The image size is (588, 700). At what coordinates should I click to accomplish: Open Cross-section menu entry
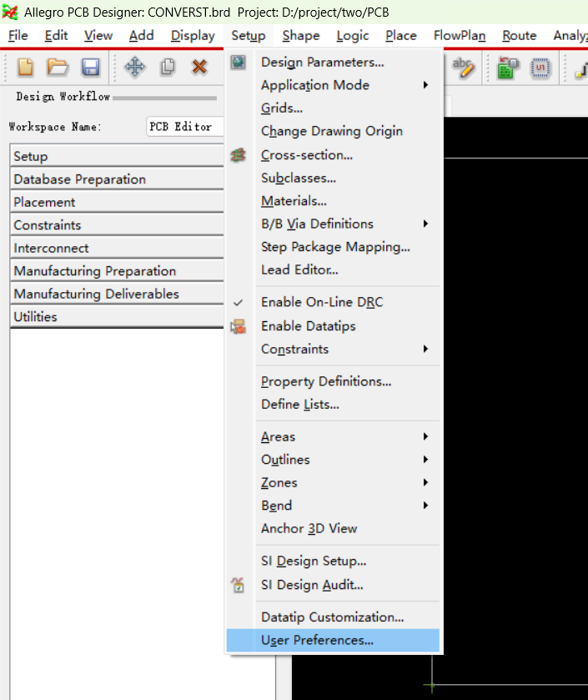(333, 155)
